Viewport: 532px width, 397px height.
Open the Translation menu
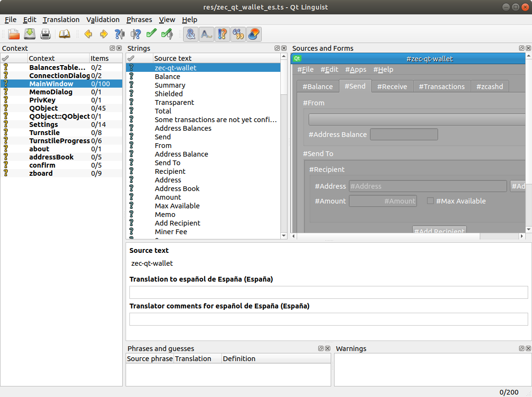(x=61, y=20)
